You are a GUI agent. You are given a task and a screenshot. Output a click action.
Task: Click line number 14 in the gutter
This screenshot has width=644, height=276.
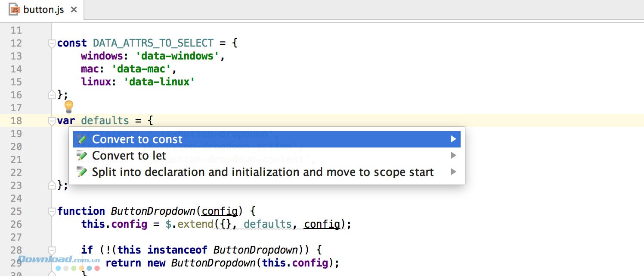point(16,69)
